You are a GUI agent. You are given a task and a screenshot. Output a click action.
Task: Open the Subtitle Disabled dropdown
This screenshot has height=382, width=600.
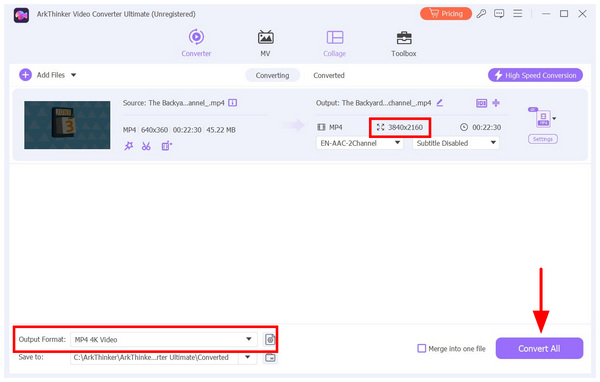click(455, 143)
